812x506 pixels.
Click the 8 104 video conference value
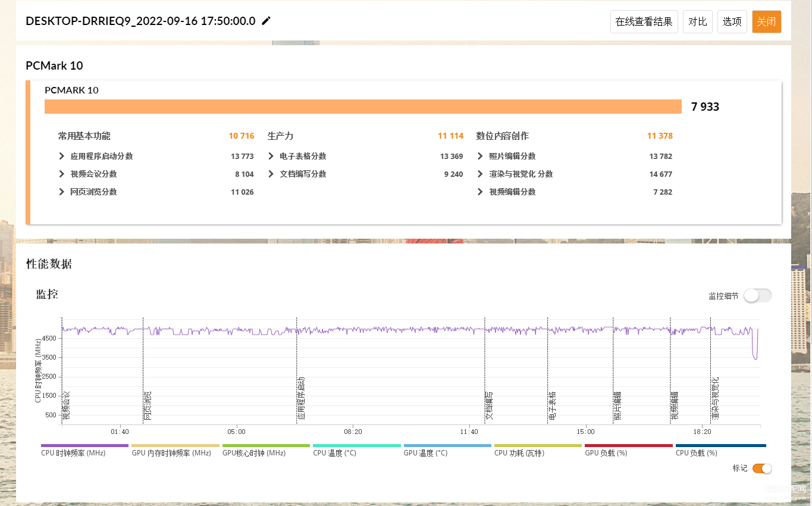244,174
